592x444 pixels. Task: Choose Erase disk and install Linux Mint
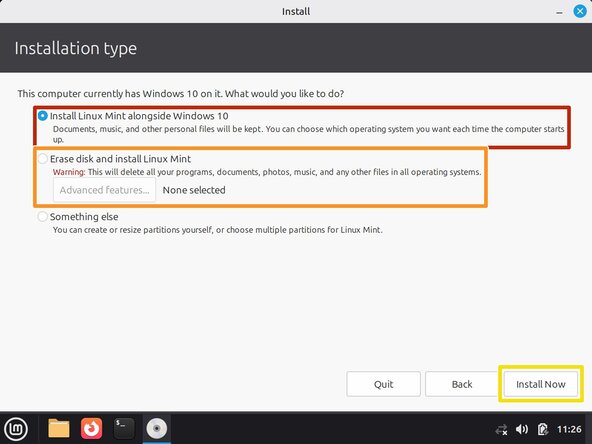point(43,159)
